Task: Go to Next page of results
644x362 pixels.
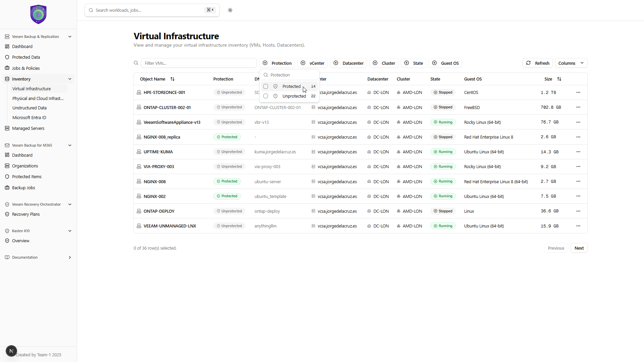Action: pyautogui.click(x=579, y=248)
